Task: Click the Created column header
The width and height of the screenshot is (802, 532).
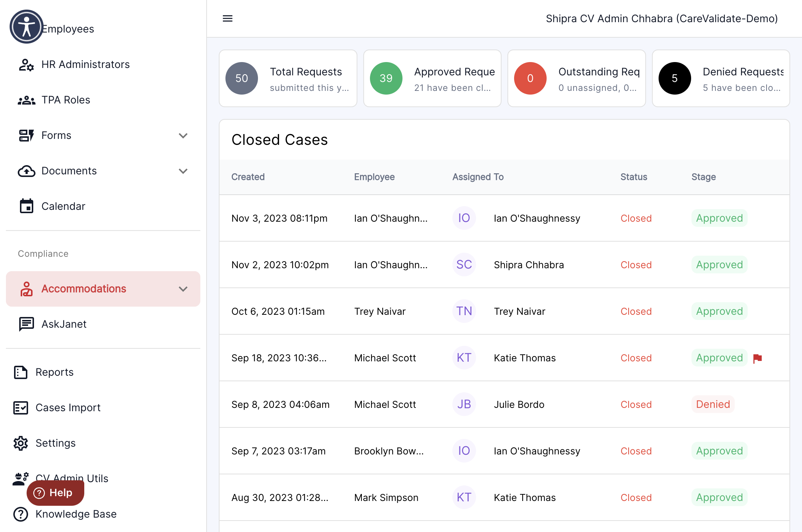Action: click(248, 177)
